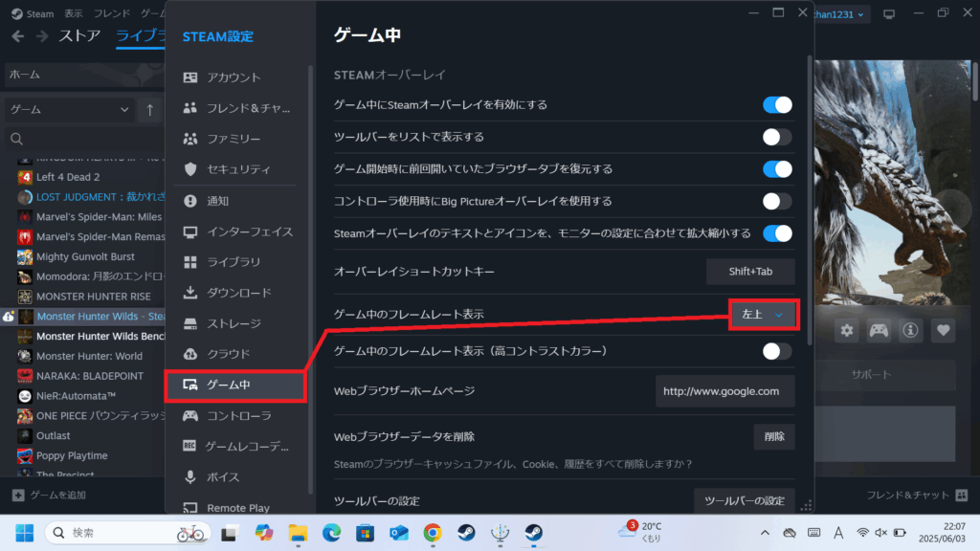
Task: Open the クラウド settings via cloud icon
Action: (190, 354)
